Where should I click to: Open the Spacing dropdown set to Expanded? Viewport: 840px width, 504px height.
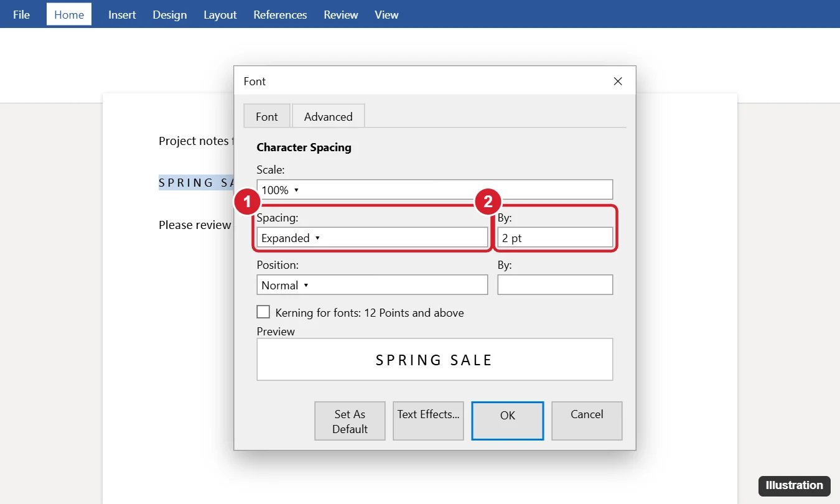click(372, 238)
